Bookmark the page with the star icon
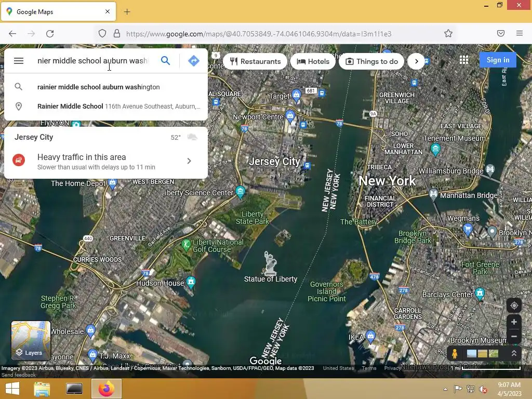The image size is (532, 399). (x=448, y=33)
